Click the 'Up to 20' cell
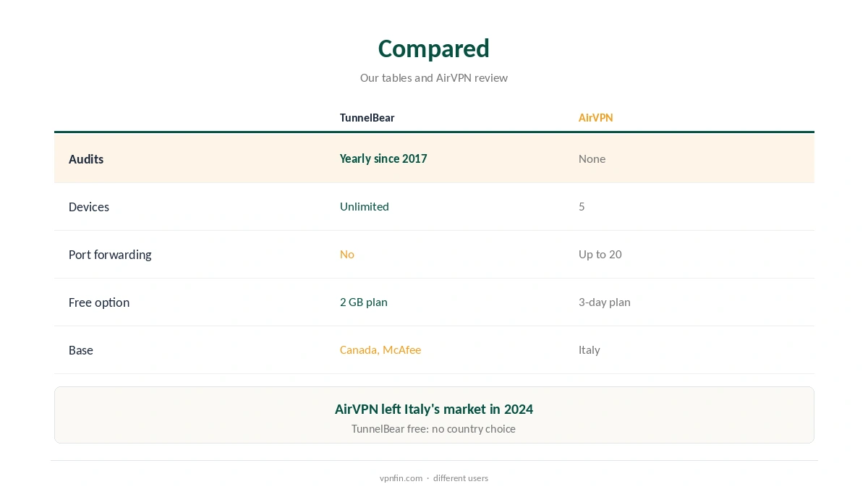Screen dimensions: 868x492 point(600,254)
